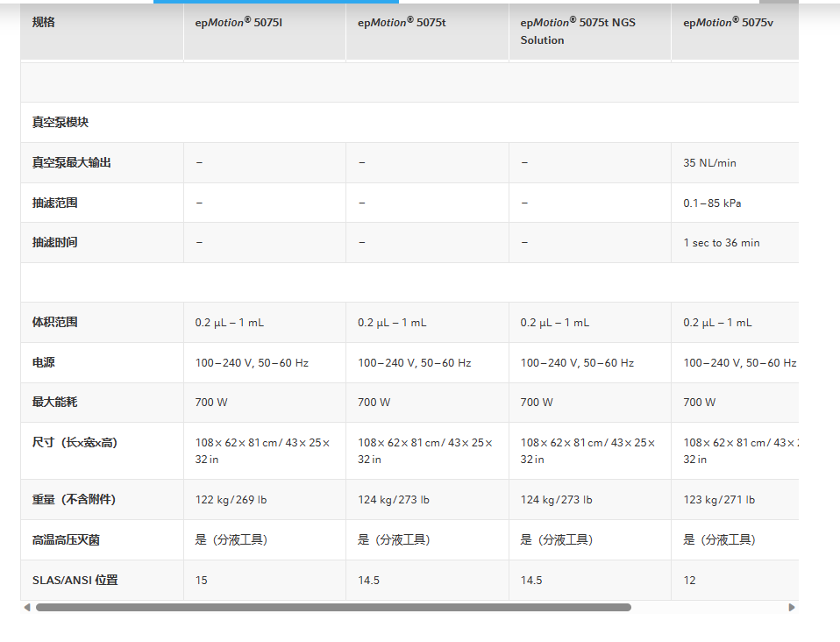This screenshot has width=840, height=642.
Task: Click the 尺寸 value for epMotion 5075v
Action: tap(741, 451)
